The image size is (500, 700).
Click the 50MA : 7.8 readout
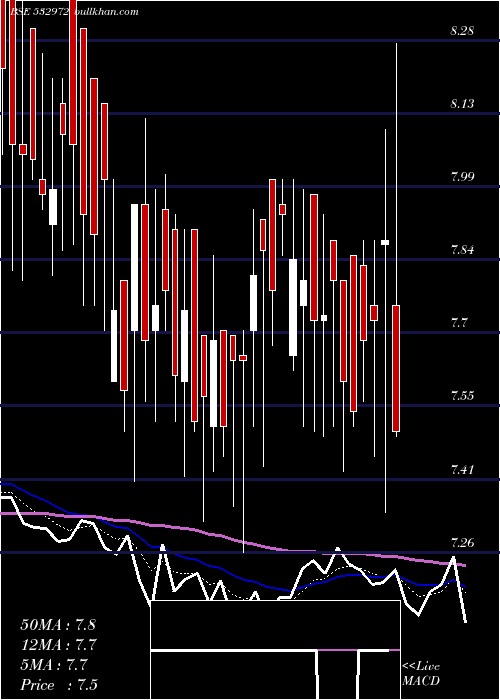[x=58, y=625]
